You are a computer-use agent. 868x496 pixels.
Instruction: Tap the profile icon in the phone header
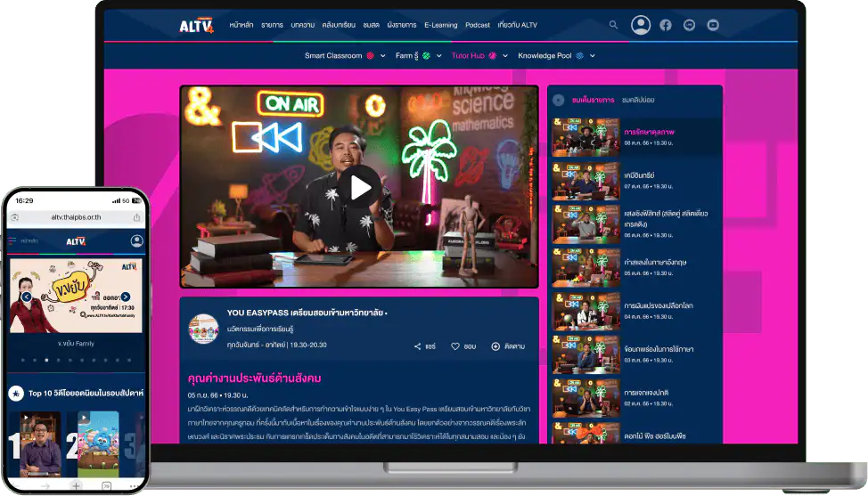pos(136,241)
